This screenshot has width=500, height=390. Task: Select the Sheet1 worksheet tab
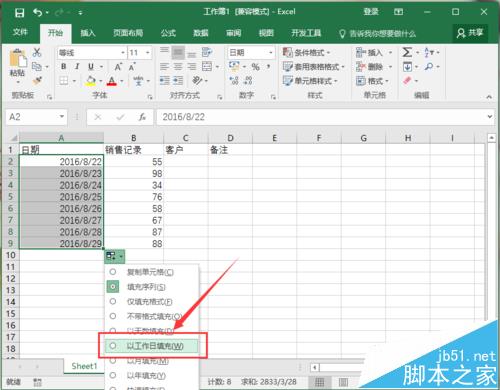tap(84, 366)
